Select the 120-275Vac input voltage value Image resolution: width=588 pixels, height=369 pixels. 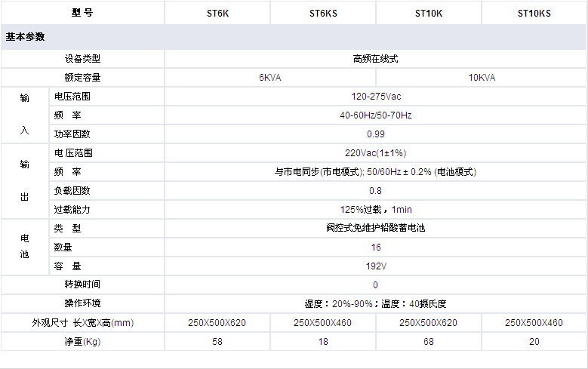[375, 97]
